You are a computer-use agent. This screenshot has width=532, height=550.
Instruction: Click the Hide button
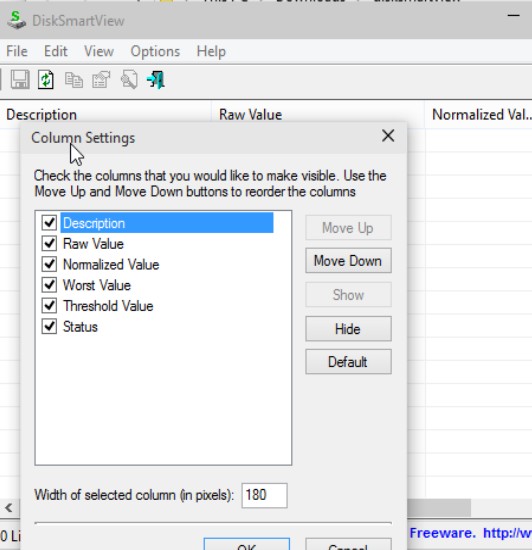click(348, 329)
